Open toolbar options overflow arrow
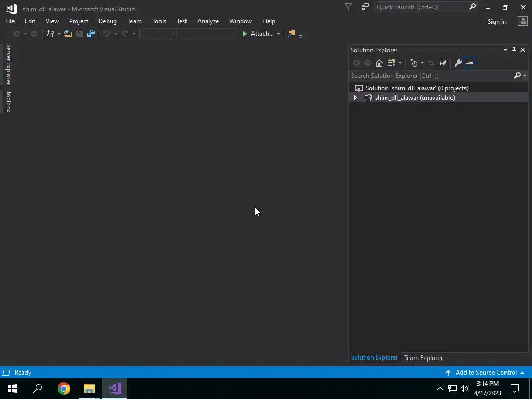Image resolution: width=532 pixels, height=399 pixels. coord(301,36)
